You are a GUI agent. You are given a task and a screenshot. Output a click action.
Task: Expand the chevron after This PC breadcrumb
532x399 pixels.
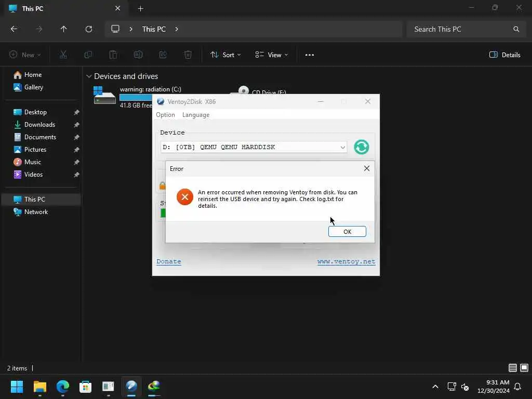[x=177, y=29]
